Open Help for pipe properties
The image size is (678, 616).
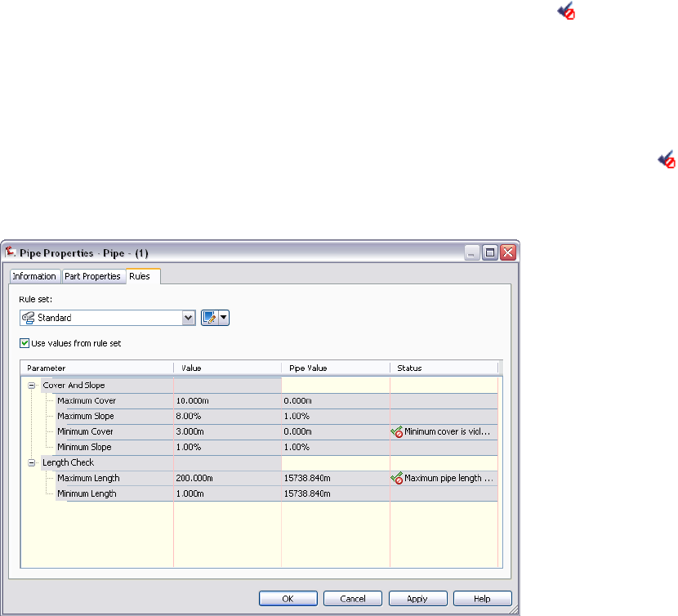click(x=483, y=599)
